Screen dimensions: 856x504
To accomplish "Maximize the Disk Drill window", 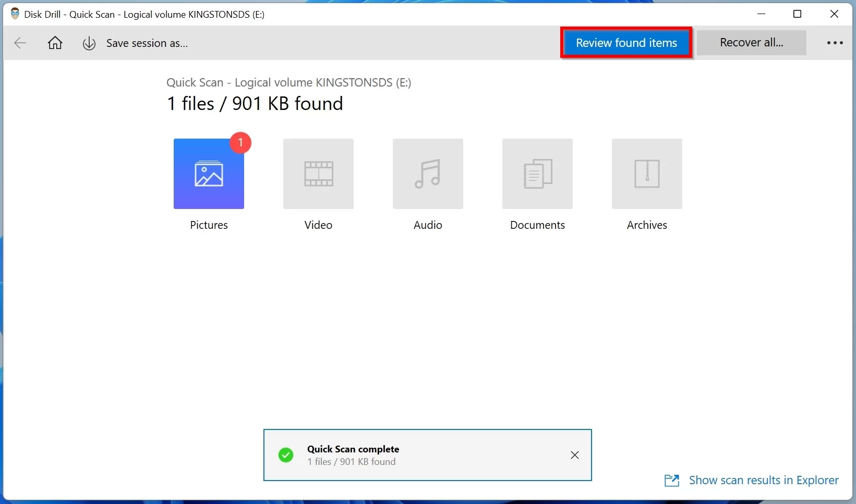I will (x=797, y=14).
